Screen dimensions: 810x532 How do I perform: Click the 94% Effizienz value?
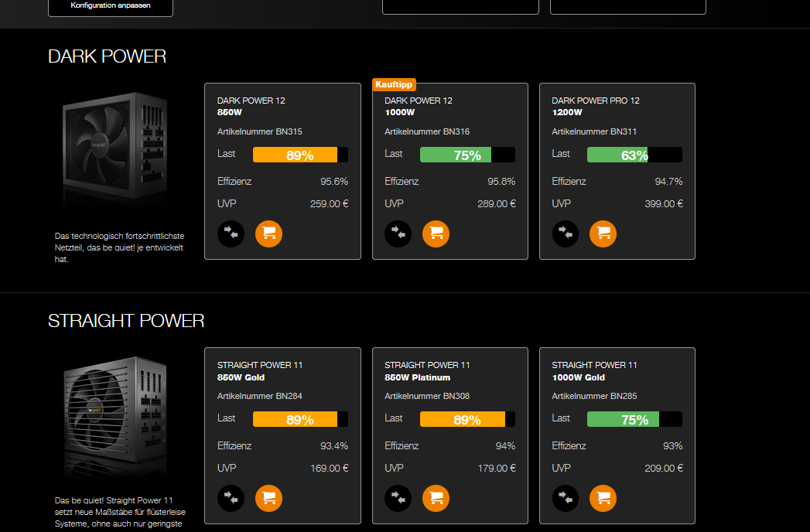506,446
